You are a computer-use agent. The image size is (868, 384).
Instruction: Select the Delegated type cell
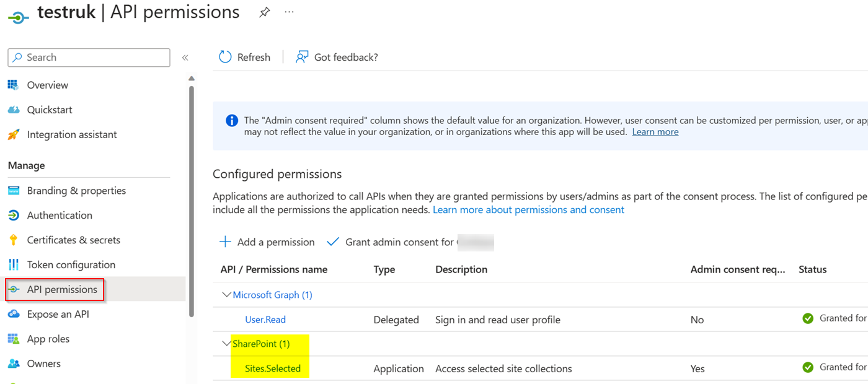(396, 320)
